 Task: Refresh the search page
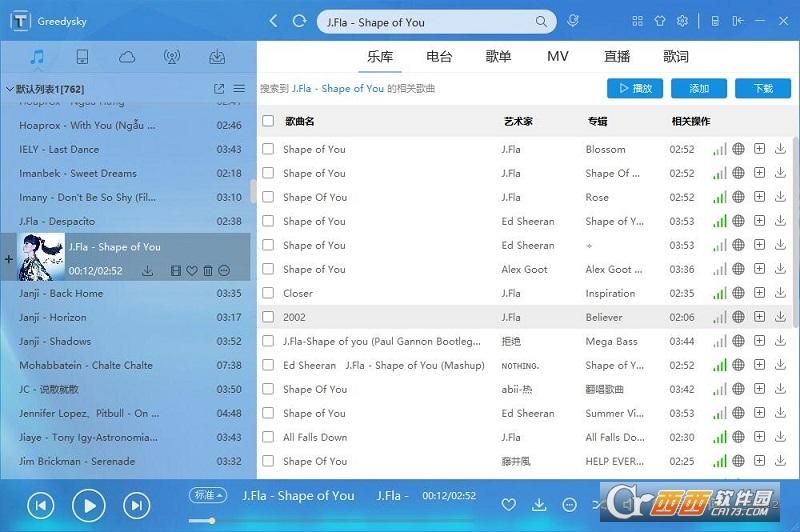pos(299,21)
